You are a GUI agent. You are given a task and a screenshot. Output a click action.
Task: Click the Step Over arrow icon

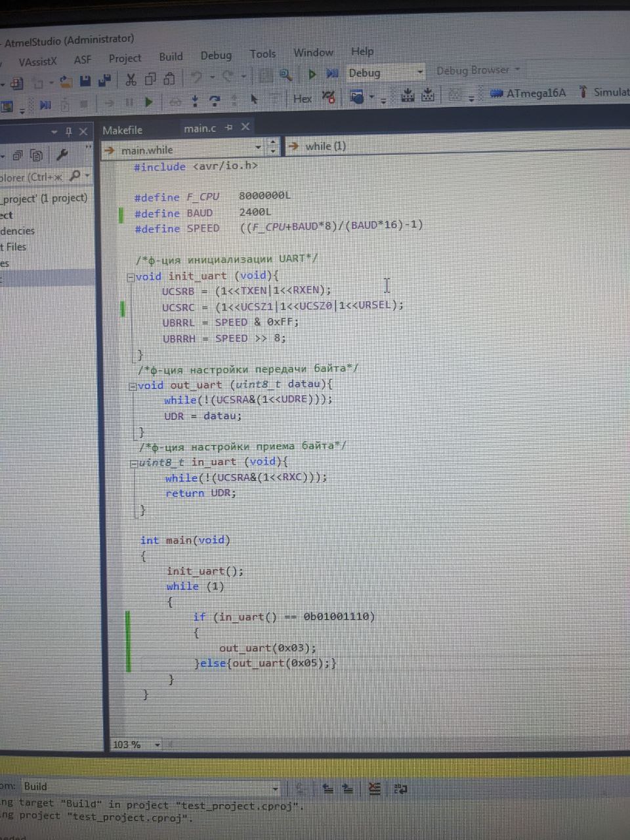pyautogui.click(x=215, y=100)
